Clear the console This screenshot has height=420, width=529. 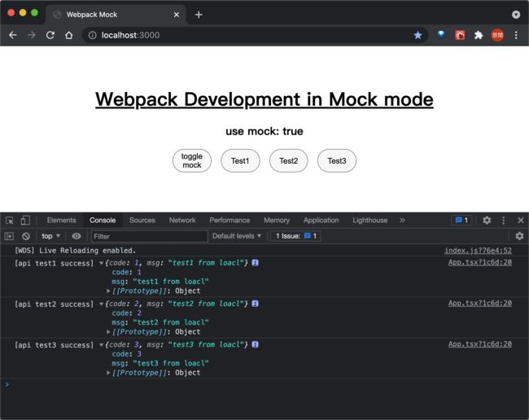(26, 236)
